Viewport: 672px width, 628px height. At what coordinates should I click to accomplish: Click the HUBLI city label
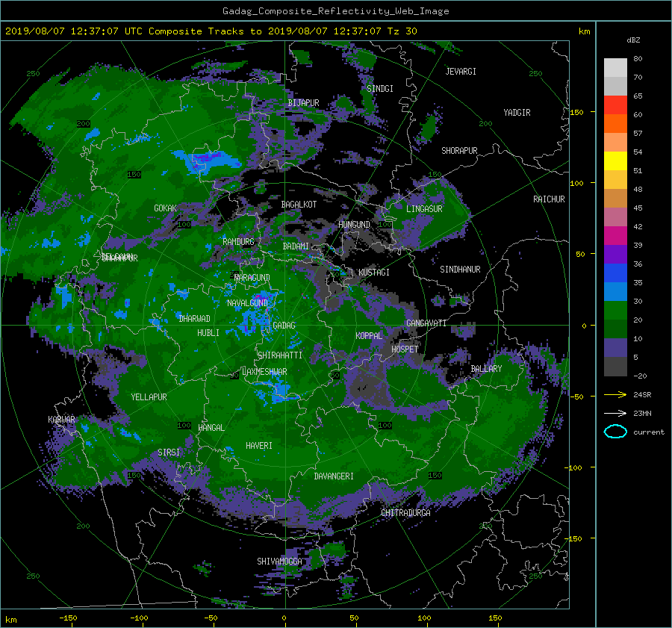[x=208, y=332]
